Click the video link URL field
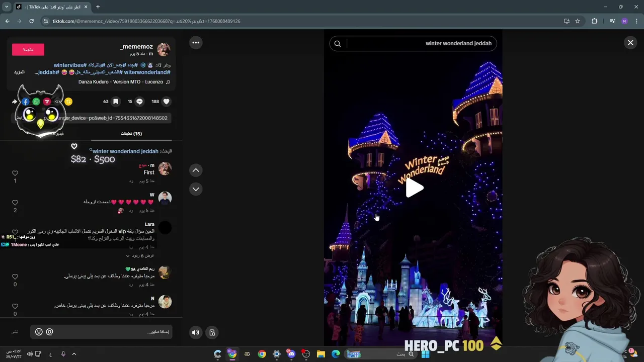 click(92, 118)
